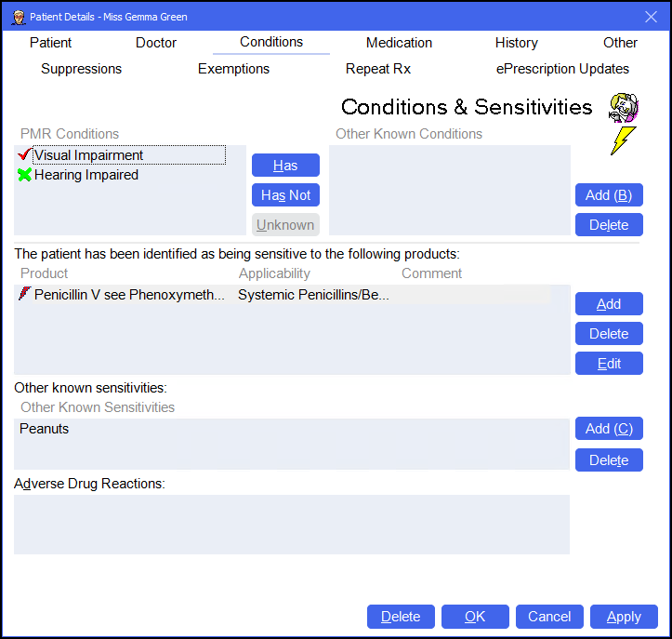This screenshot has height=639, width=672.
Task: Close the Patient Details window
Action: (651, 17)
